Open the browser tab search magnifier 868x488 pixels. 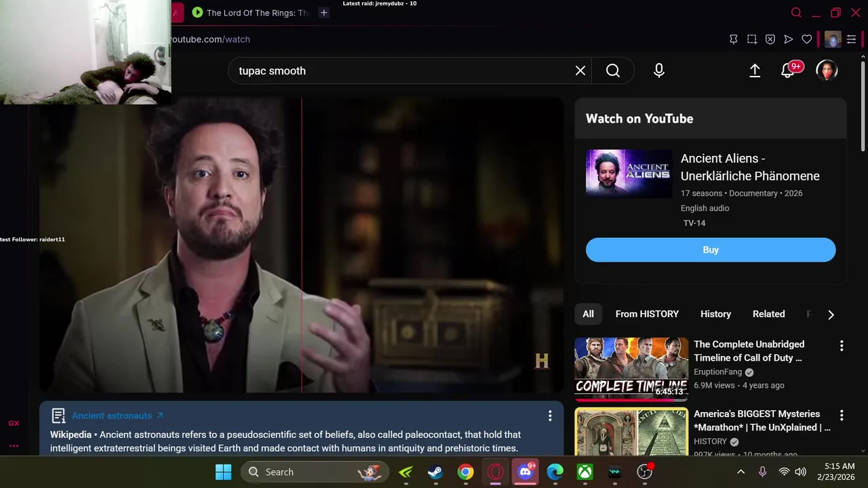pos(797,12)
